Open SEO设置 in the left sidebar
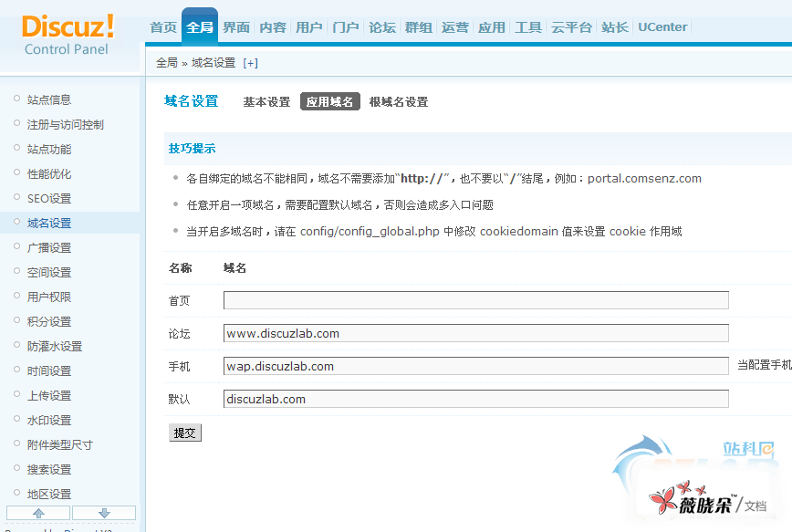This screenshot has height=532, width=792. pos(49,199)
